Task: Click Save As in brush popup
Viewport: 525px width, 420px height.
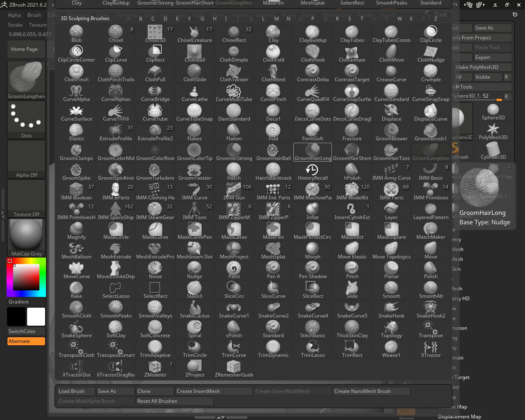Action: 115,391
